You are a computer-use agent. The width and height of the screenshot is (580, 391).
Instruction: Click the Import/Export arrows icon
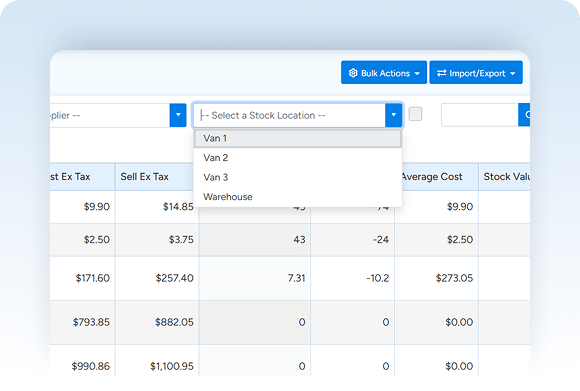[441, 73]
